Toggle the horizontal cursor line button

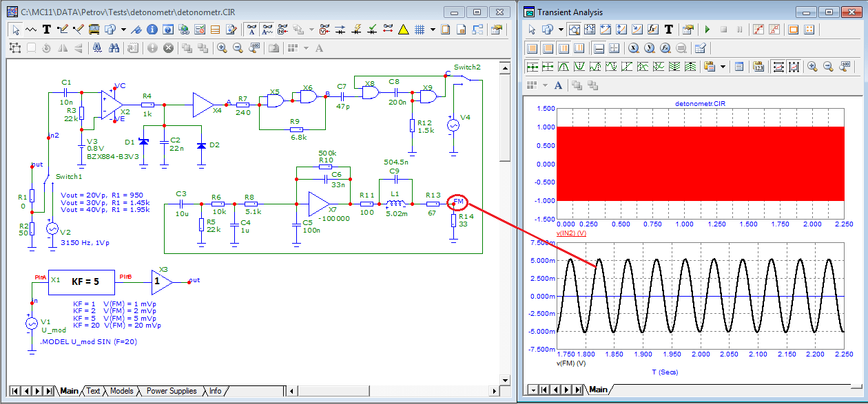(599, 48)
